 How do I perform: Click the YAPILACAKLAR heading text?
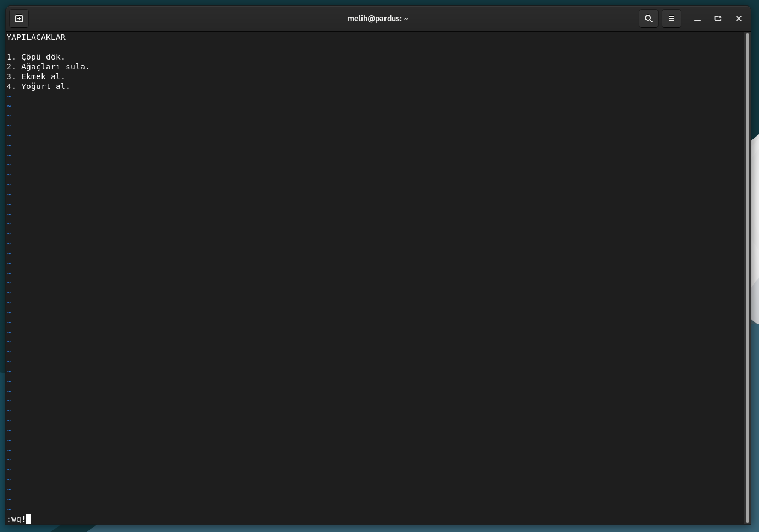coord(36,37)
